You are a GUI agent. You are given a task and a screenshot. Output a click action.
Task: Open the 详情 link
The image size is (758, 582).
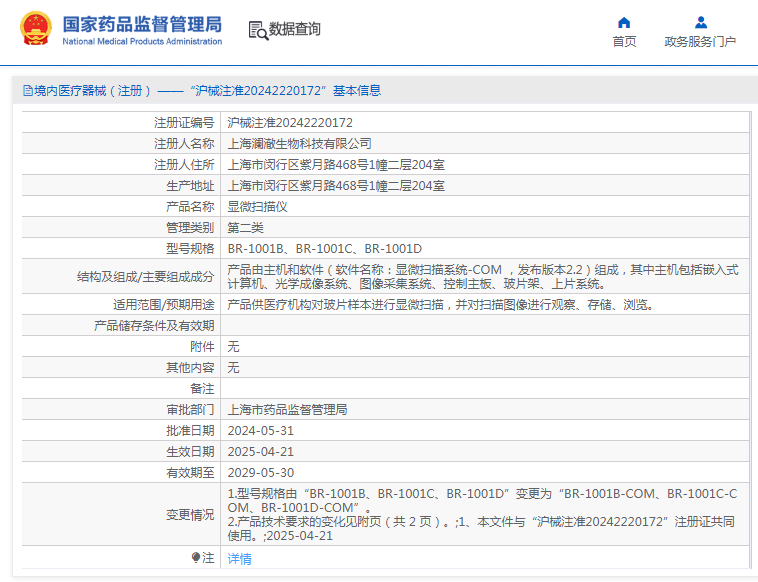point(239,559)
